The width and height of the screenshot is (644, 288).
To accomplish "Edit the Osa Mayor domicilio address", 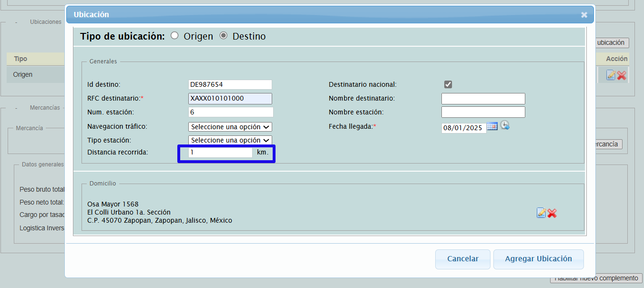I will click(x=541, y=213).
